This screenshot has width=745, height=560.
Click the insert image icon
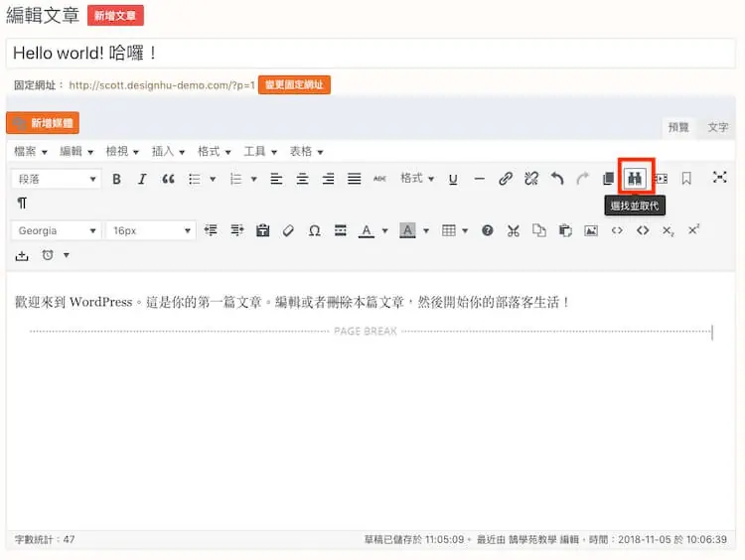(x=591, y=230)
